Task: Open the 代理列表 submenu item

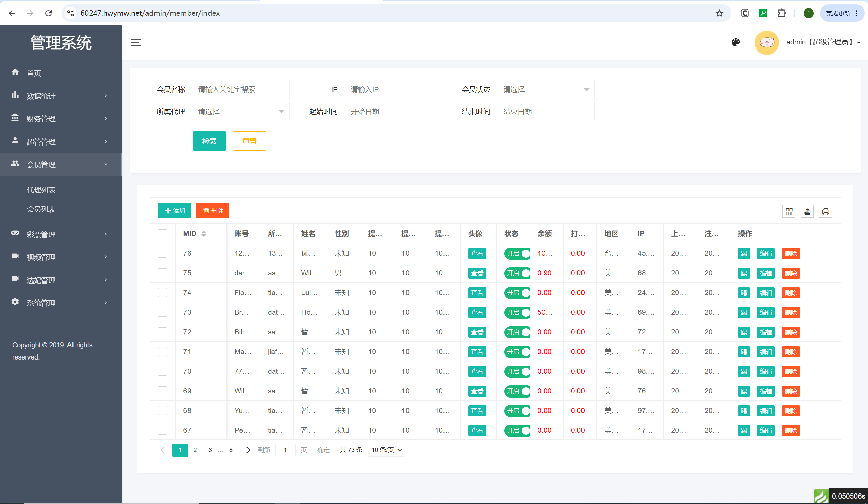Action: [41, 190]
